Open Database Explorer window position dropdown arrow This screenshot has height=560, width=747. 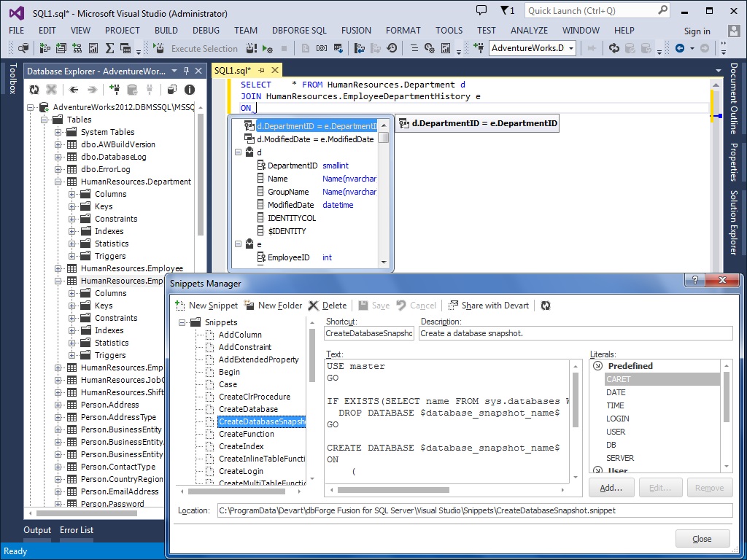coord(174,71)
